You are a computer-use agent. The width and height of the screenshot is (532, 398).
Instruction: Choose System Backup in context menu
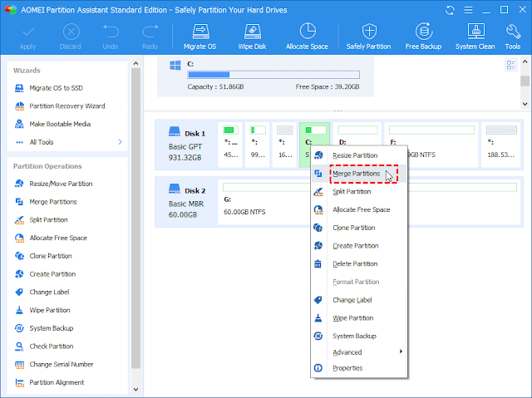tap(359, 336)
